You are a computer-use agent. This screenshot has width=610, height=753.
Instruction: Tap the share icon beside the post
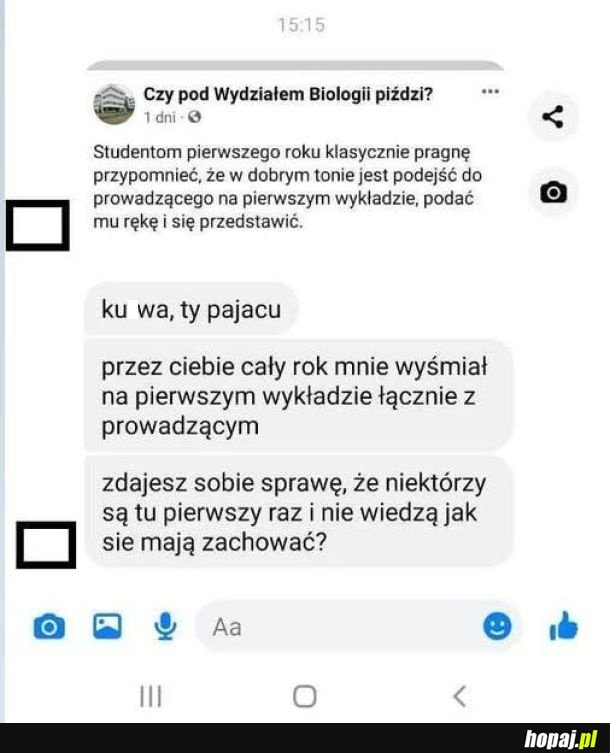click(x=553, y=117)
